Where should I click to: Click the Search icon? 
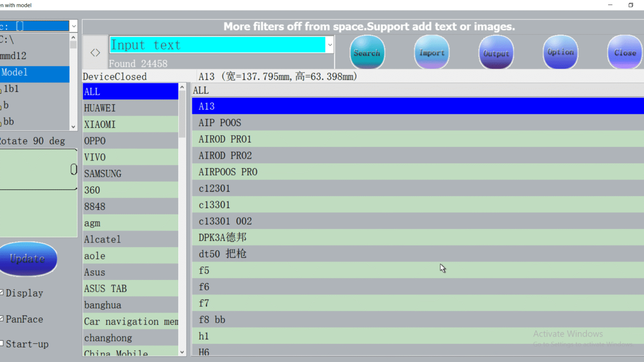coord(367,52)
